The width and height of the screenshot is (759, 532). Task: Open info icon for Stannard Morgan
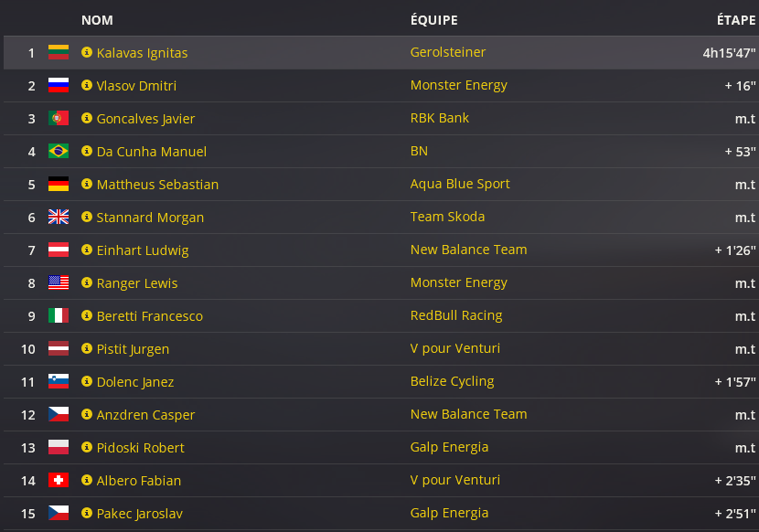pyautogui.click(x=87, y=218)
